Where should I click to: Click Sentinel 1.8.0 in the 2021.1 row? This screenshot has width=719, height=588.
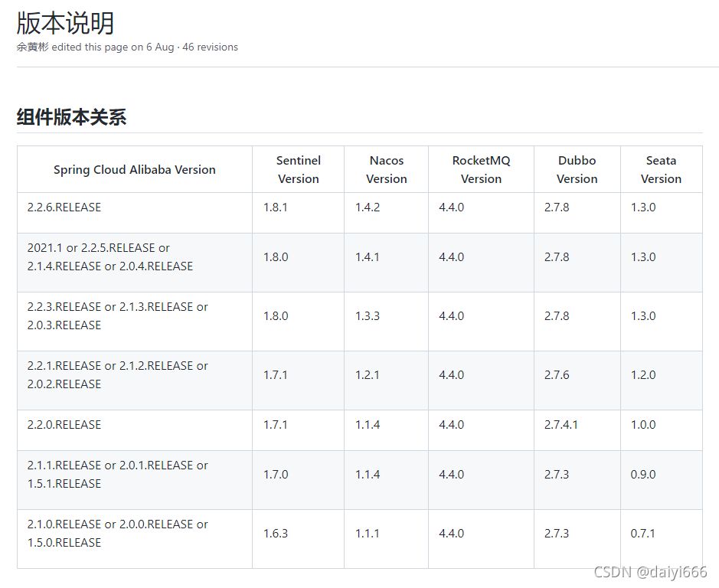298,263
